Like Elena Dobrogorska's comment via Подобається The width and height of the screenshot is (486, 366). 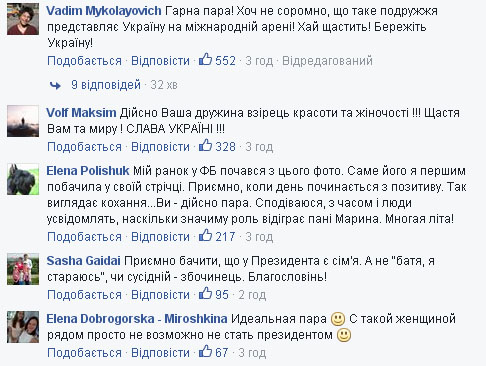pyautogui.click(x=84, y=353)
